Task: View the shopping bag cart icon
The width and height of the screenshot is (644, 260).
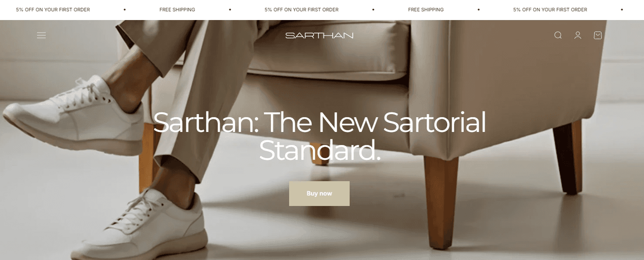Action: coord(598,35)
